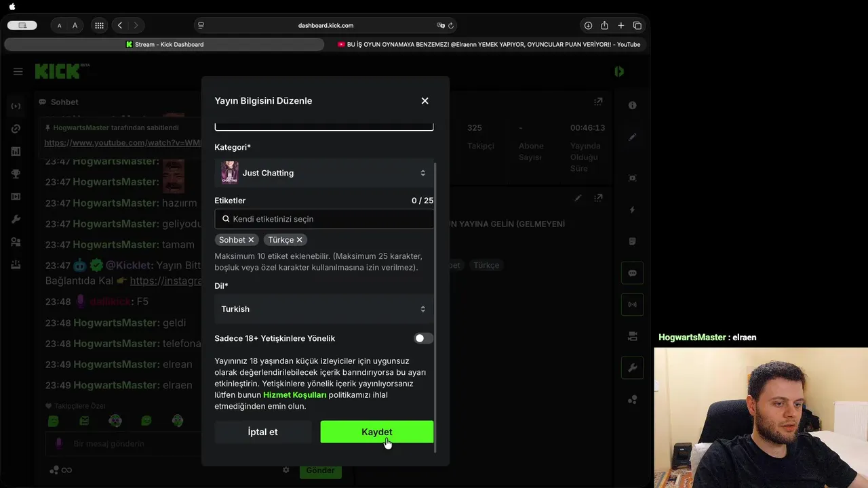Click the video camera icon in right sidebar
Image resolution: width=868 pixels, height=488 pixels.
[x=632, y=336]
